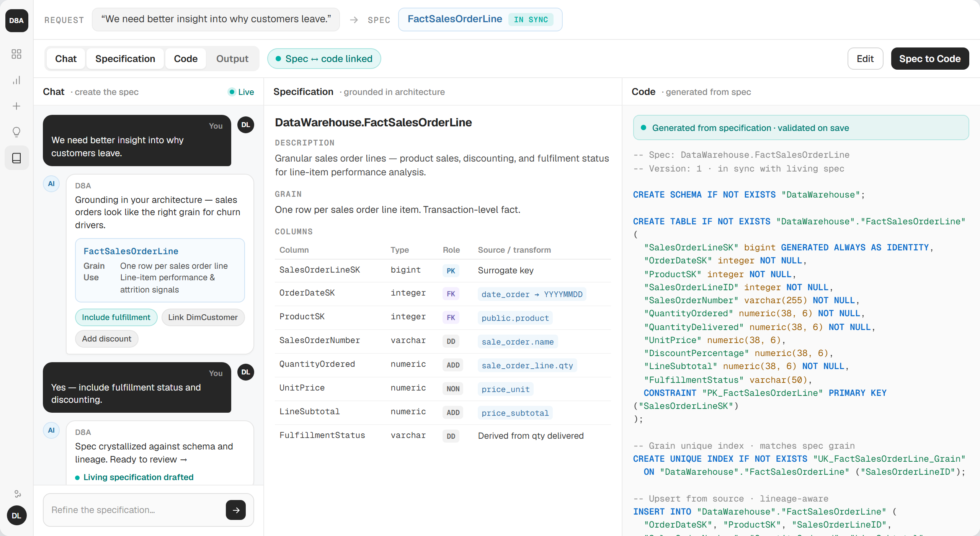
Task: Click the PK role badge
Action: click(451, 271)
